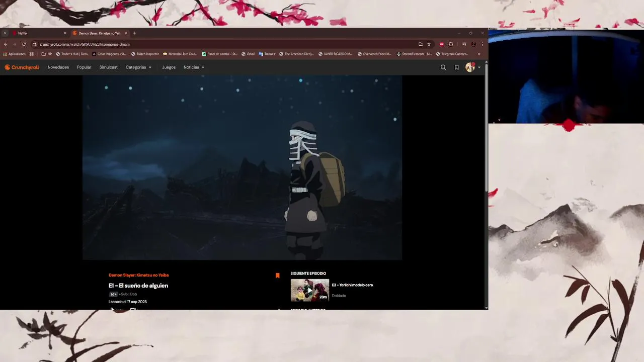Switch to the Netflix tab
Viewport: 644px width, 362px height.
coord(39,33)
